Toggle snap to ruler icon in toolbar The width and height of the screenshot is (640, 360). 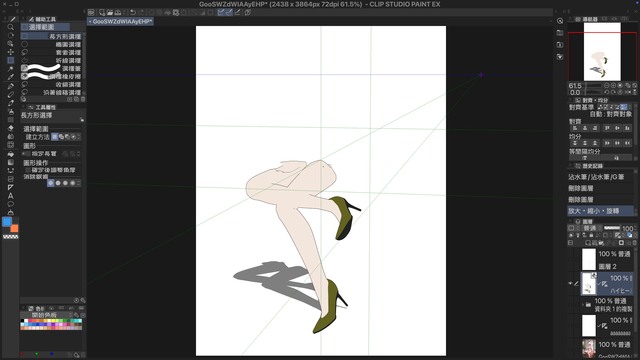(221, 13)
